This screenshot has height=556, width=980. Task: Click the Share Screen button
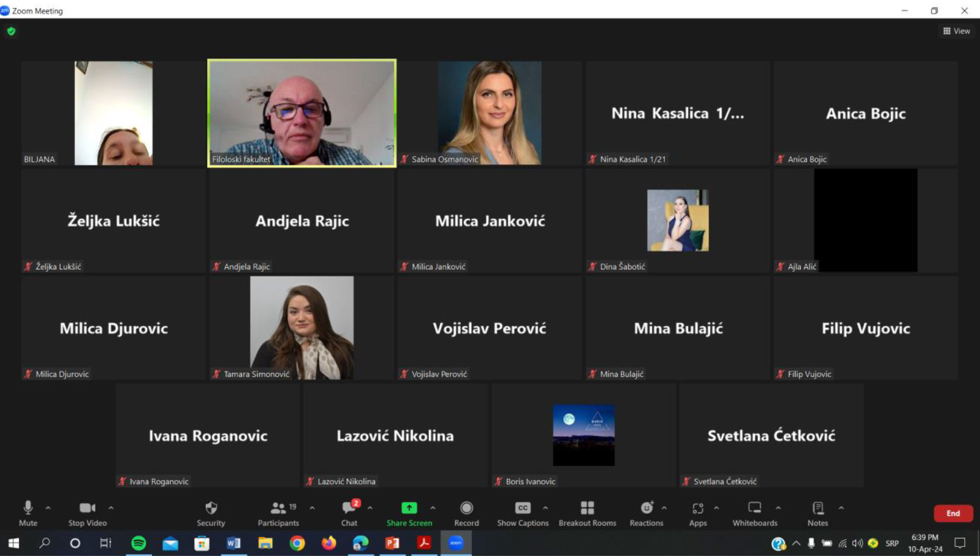pos(409,513)
